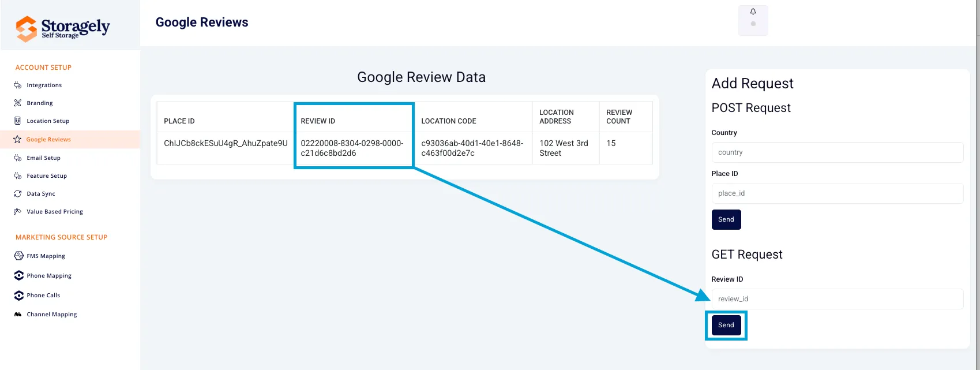Image resolution: width=980 pixels, height=370 pixels.
Task: Click the Feature Setup sidebar icon
Action: (18, 175)
